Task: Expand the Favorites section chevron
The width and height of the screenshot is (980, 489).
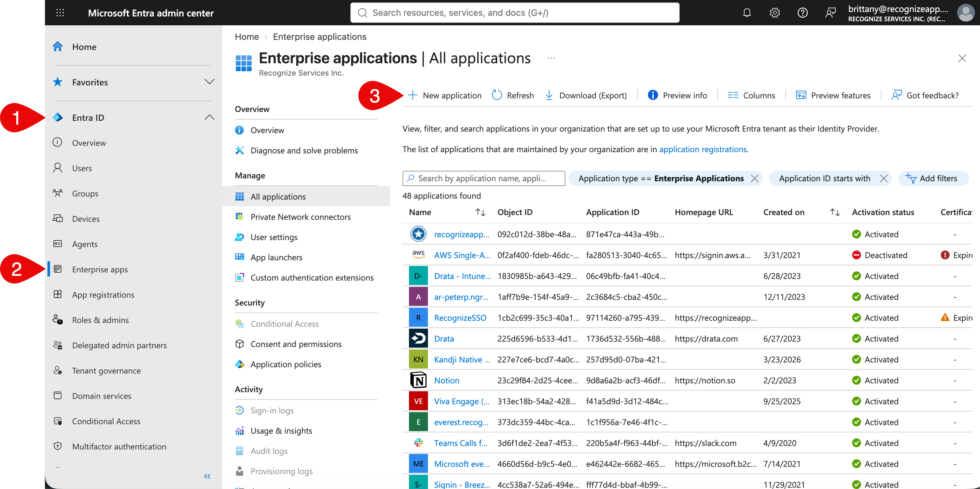Action: (x=209, y=82)
